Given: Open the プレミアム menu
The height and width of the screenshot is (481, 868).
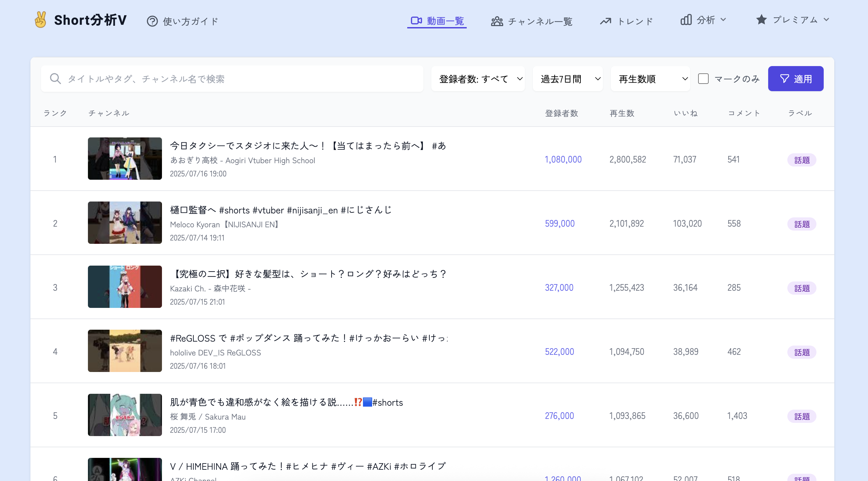Looking at the screenshot, I should point(792,19).
